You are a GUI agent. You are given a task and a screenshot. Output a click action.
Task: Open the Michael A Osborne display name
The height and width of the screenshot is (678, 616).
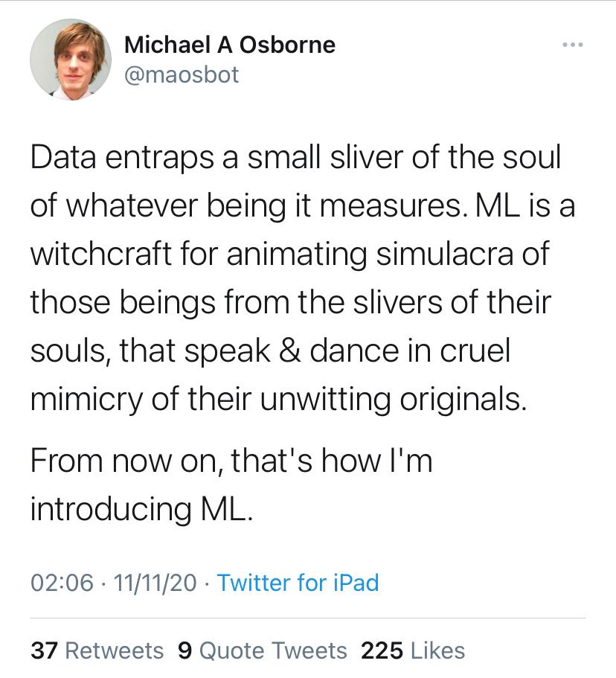click(230, 45)
